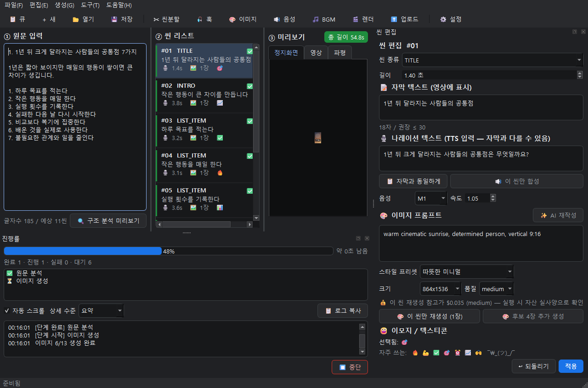588x388 pixels.
Task: Click into the 나레이션 텍스트 input field
Action: 481,158
